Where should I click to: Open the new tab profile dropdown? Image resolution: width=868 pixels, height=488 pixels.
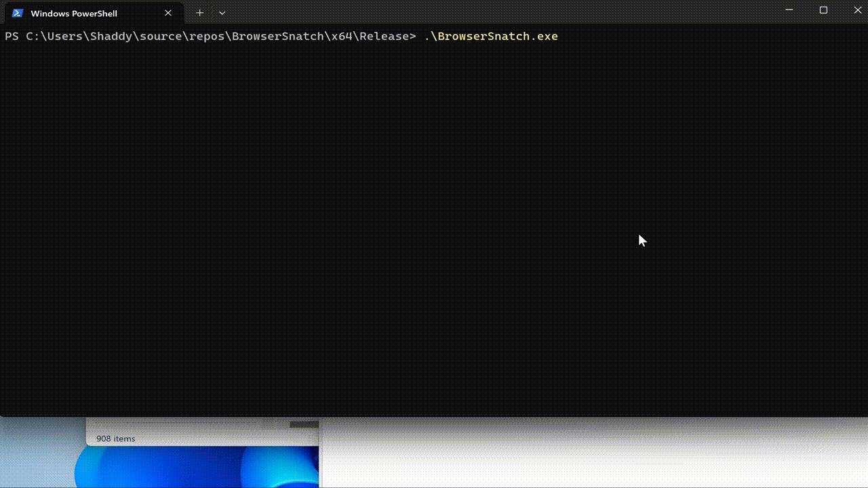222,13
